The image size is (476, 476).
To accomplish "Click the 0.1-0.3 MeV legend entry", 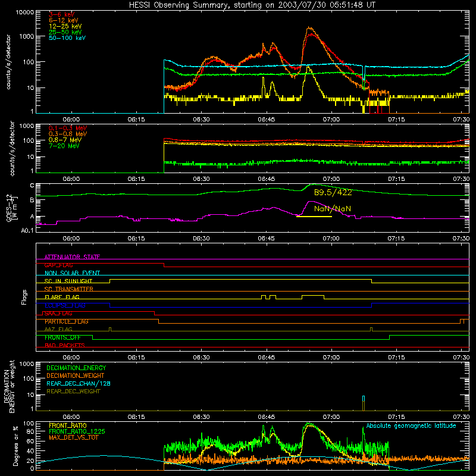I will coord(68,128).
